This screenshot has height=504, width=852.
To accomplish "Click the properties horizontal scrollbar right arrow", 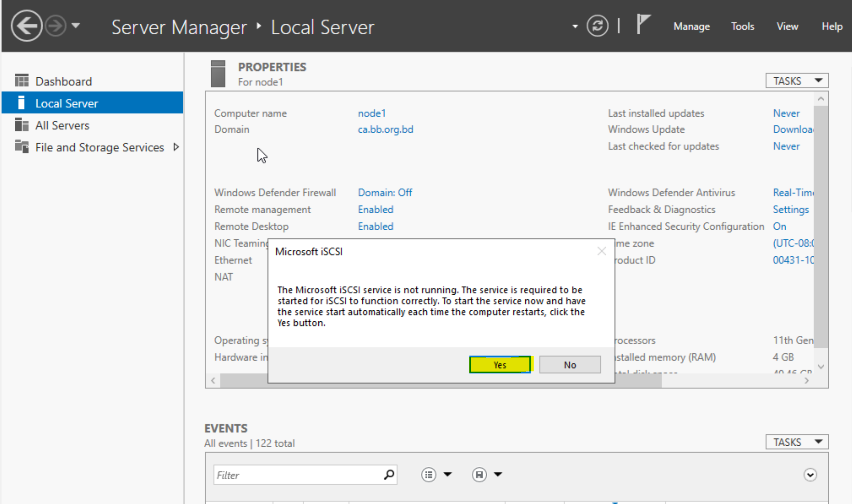I will (x=807, y=380).
